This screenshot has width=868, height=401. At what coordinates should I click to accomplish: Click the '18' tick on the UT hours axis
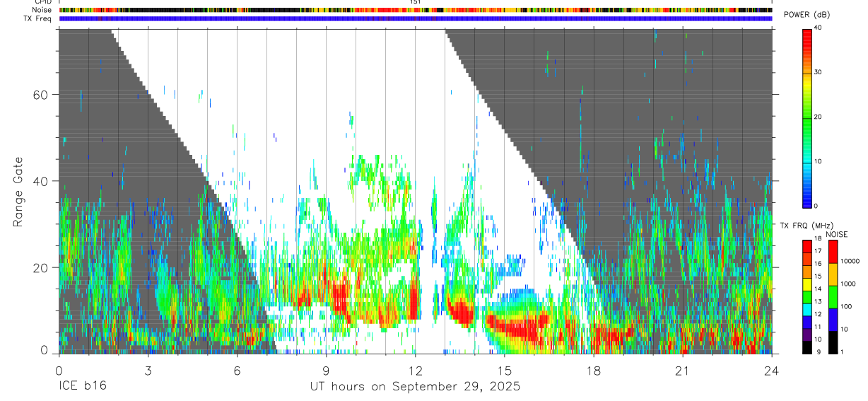(594, 370)
